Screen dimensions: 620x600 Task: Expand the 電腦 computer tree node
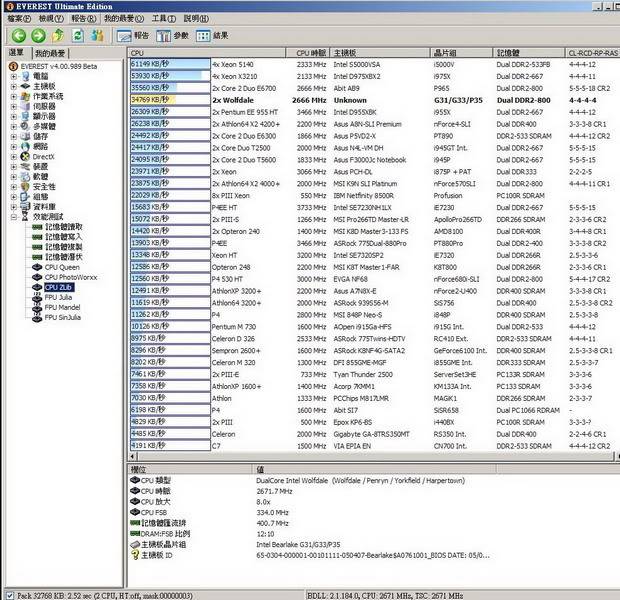tap(14, 76)
